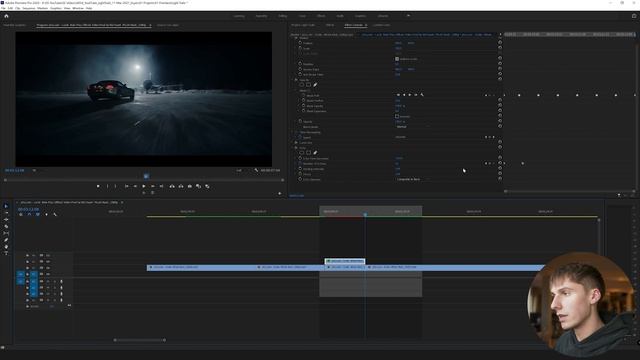Click the timeline horizontal zoom scrollbar

140,340
